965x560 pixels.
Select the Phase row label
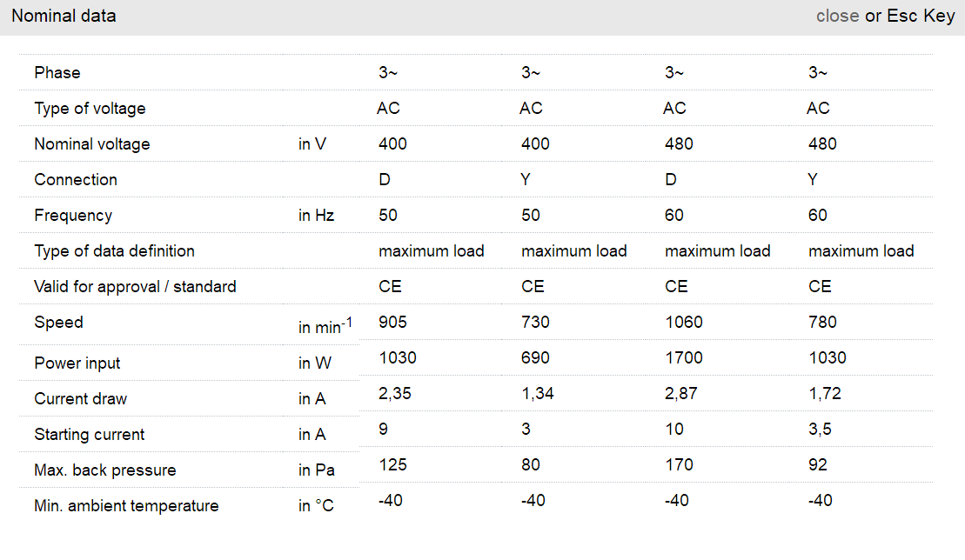tap(57, 73)
